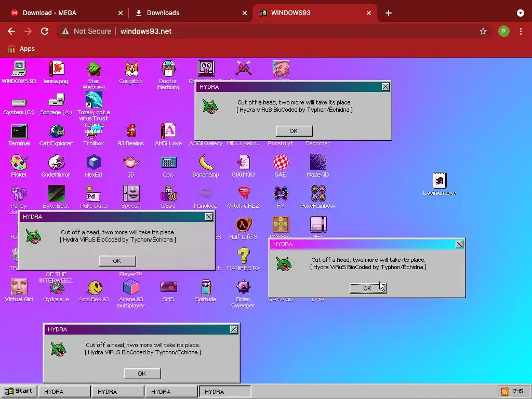Launch the 93 Realms icon
Viewport: 532px width, 399px height.
pos(131,135)
